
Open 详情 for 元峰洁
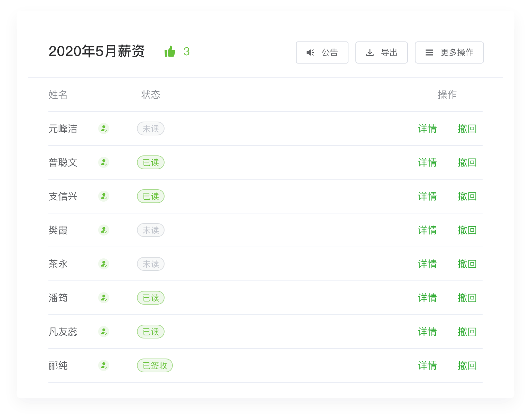(427, 128)
